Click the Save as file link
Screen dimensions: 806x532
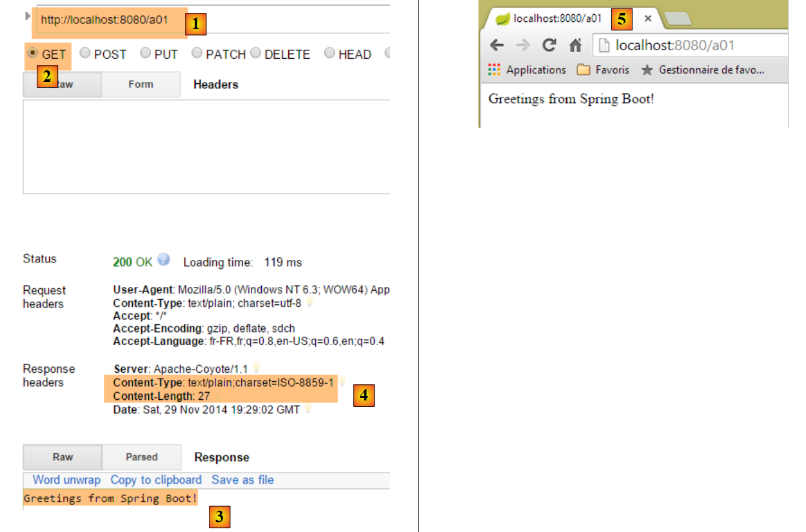(x=242, y=480)
